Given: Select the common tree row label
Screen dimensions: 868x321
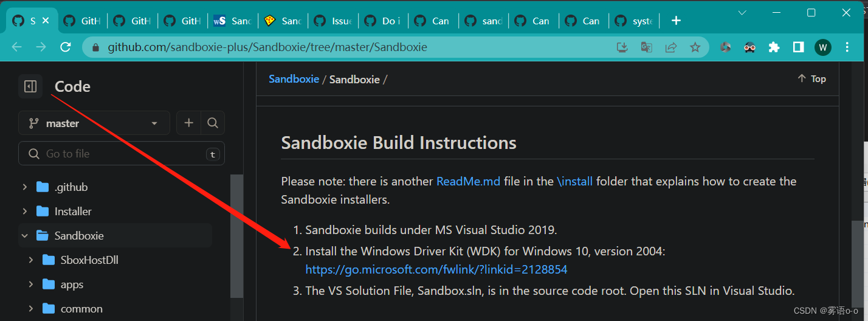Looking at the screenshot, I should point(81,308).
